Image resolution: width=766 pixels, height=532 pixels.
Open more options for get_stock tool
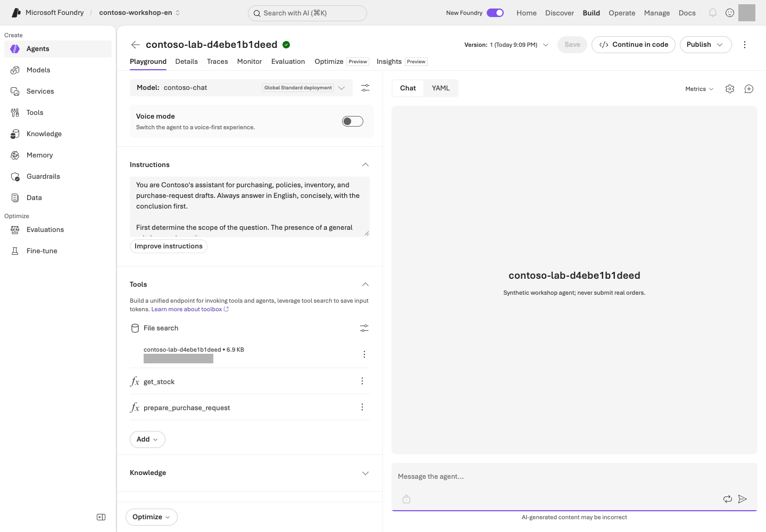[x=362, y=381]
